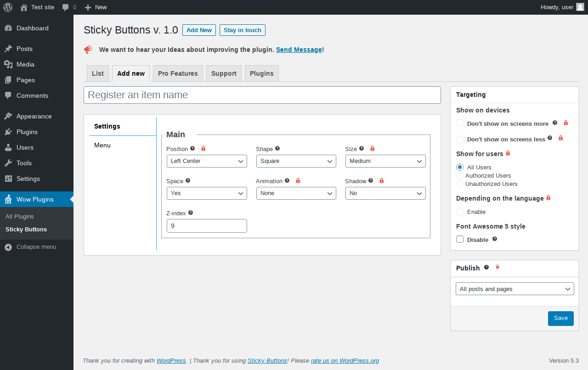The width and height of the screenshot is (588, 370).
Task: Follow the Sticky Buttons footer link
Action: [x=267, y=361]
